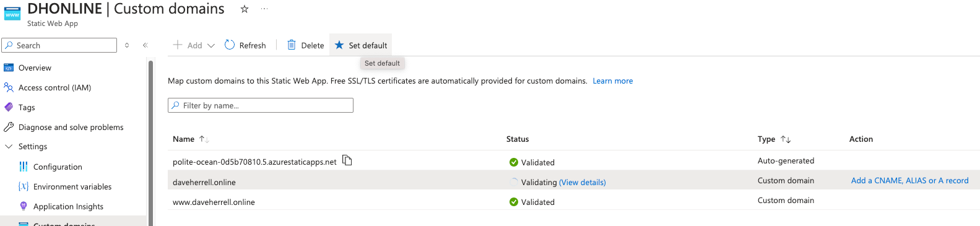Viewport: 980px width, 226px height.
Task: Click the Environment variables braces icon
Action: [24, 186]
